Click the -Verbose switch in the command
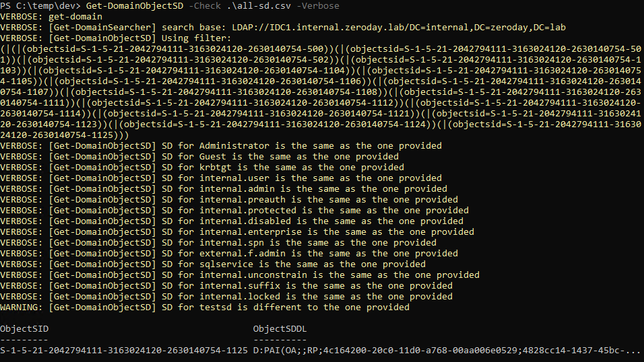Image resolution: width=644 pixels, height=362 pixels. tap(318, 6)
